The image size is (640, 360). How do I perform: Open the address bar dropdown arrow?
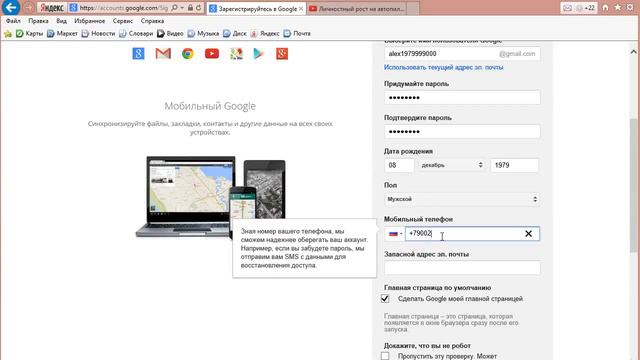[x=182, y=8]
